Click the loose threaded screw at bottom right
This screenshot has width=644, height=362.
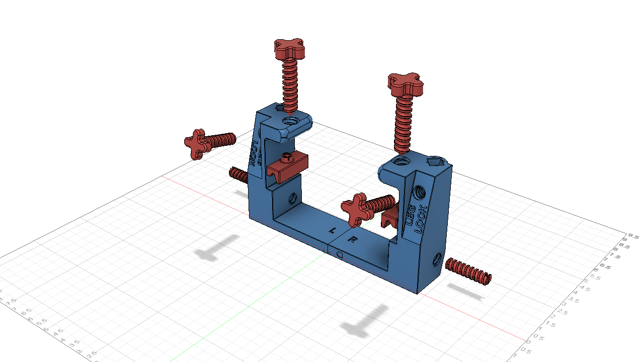pyautogui.click(x=468, y=271)
